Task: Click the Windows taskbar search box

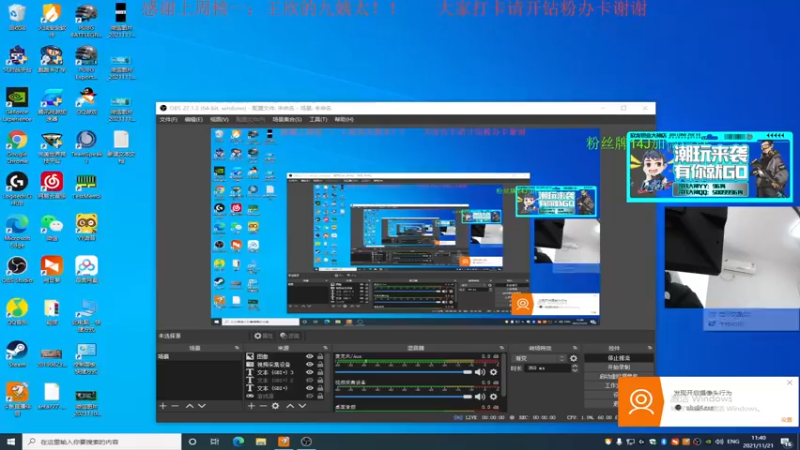Action: point(102,441)
